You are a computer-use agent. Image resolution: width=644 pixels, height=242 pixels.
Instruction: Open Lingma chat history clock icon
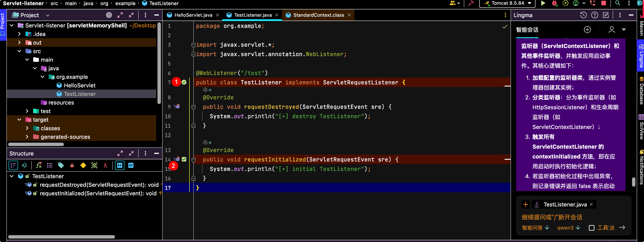click(583, 15)
